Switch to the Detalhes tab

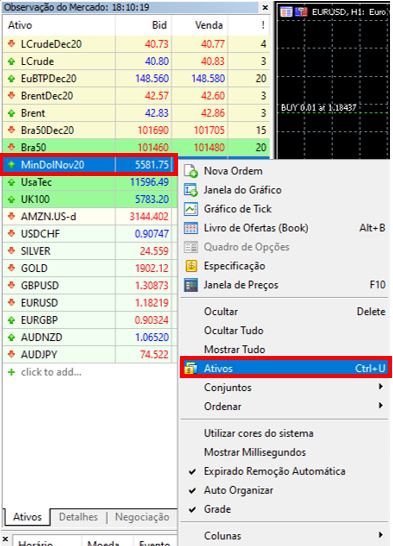click(78, 517)
